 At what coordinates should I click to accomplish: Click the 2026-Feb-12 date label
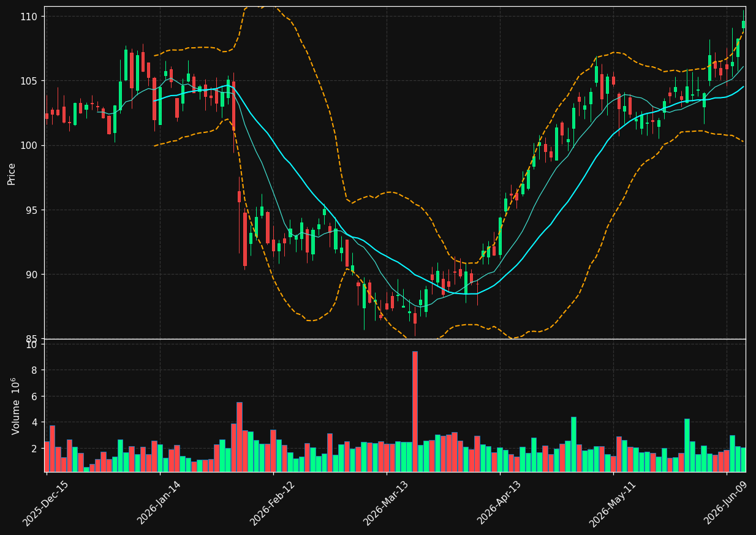[x=273, y=503]
